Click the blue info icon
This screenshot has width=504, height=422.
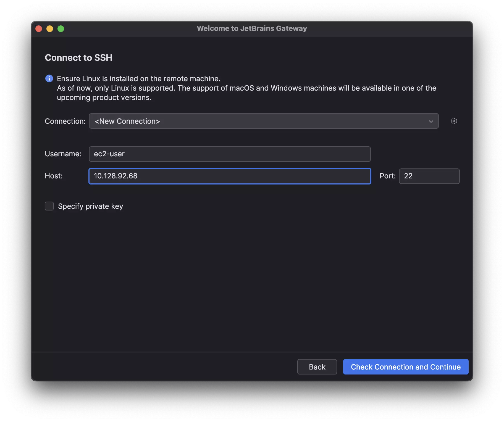[49, 79]
